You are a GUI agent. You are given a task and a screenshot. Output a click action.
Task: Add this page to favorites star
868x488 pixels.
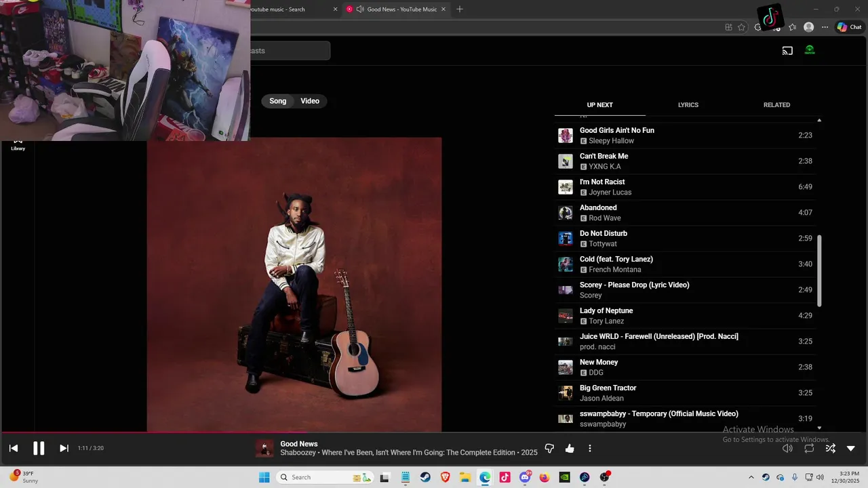coord(741,27)
